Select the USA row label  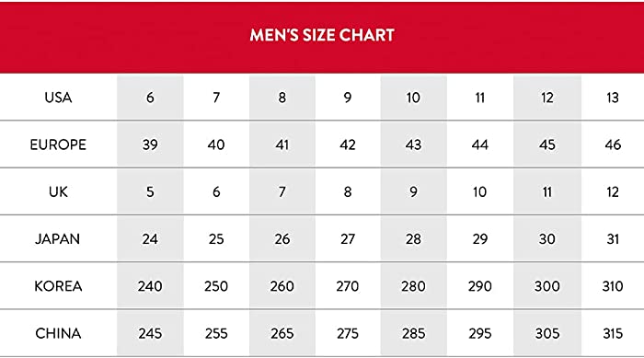pos(58,98)
